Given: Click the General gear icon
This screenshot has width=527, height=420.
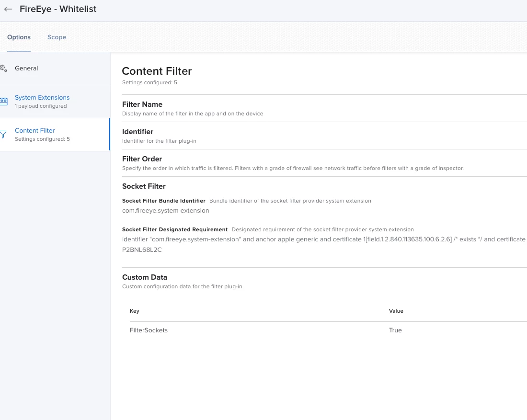Looking at the screenshot, I should pos(4,68).
